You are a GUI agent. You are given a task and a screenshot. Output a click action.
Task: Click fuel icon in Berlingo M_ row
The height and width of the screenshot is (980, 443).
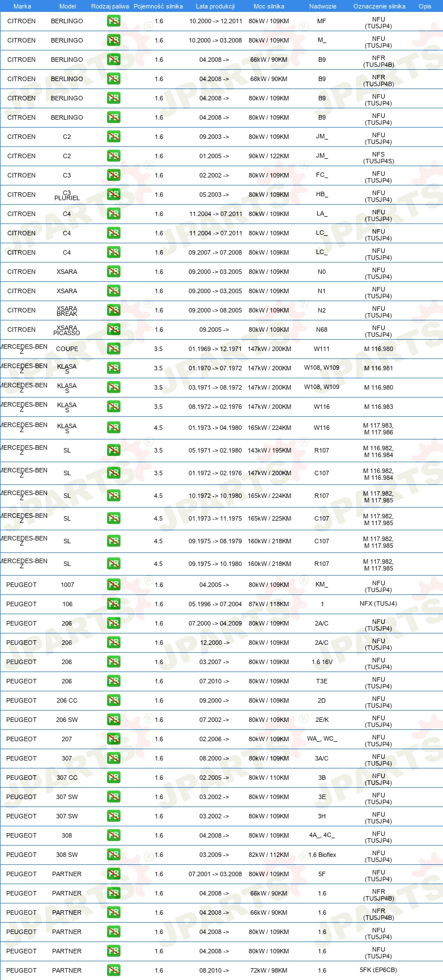(114, 40)
